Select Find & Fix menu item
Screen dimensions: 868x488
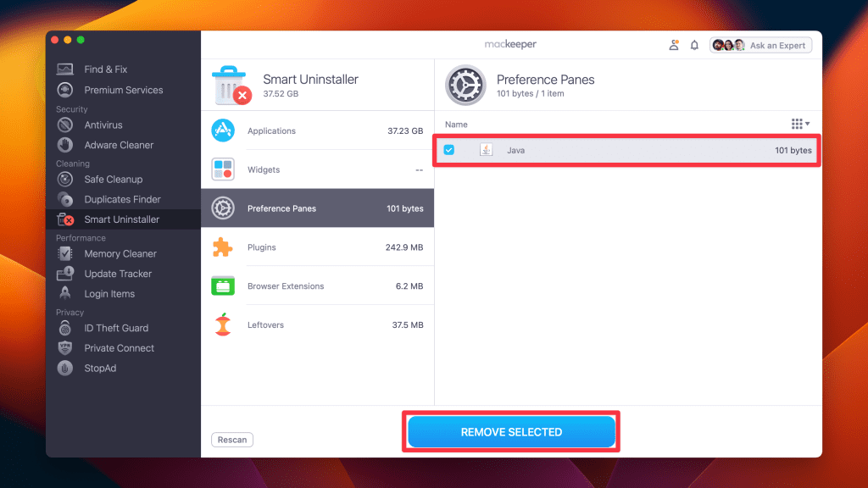[105, 69]
